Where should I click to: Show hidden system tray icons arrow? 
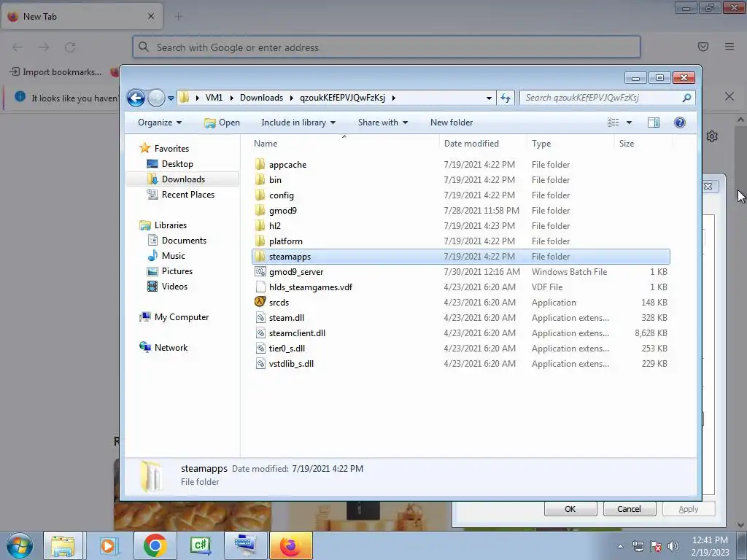[620, 546]
